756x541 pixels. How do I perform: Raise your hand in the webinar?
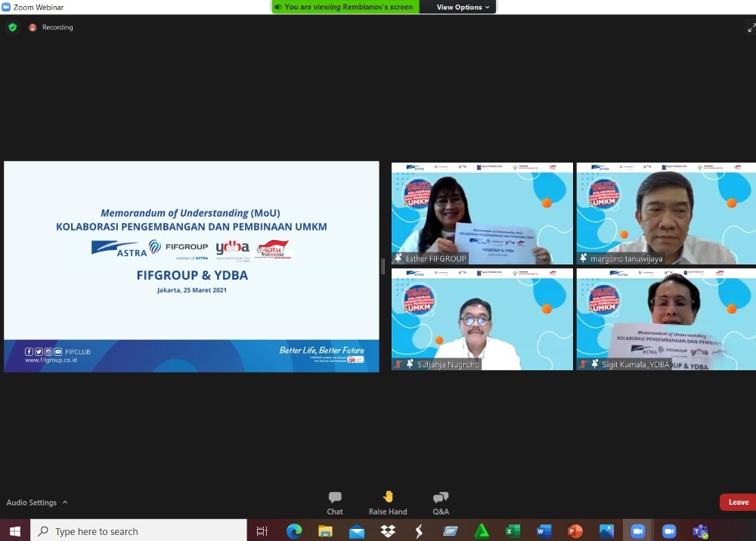pos(388,502)
